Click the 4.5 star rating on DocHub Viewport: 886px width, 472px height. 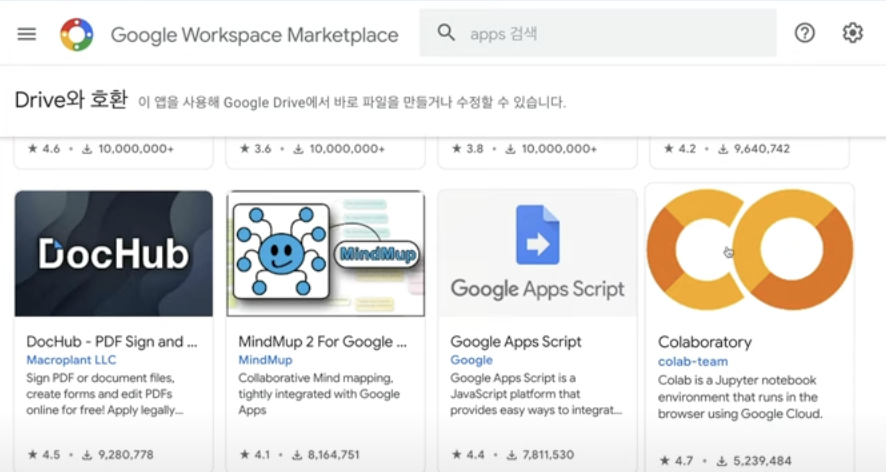pyautogui.click(x=44, y=454)
